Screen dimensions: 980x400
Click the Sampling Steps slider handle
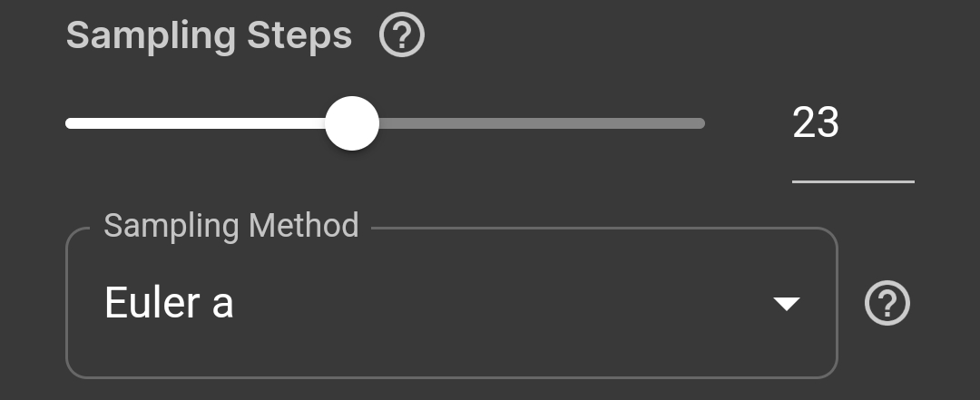(x=351, y=123)
